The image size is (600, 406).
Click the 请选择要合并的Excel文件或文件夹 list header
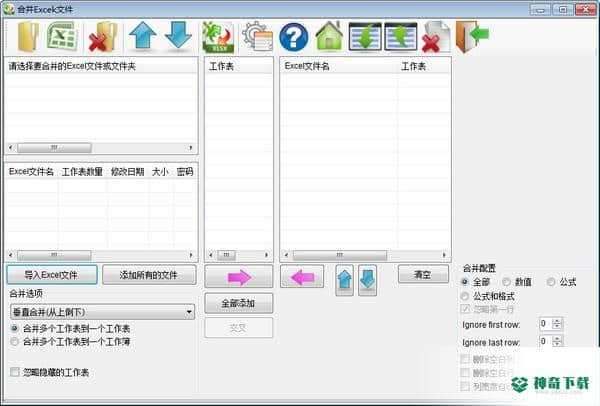101,66
